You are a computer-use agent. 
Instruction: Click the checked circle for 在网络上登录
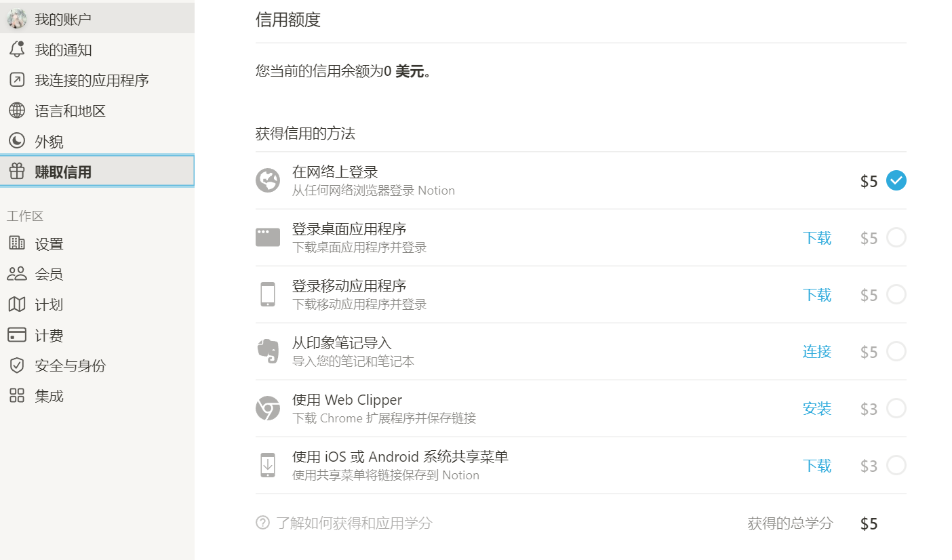[896, 180]
